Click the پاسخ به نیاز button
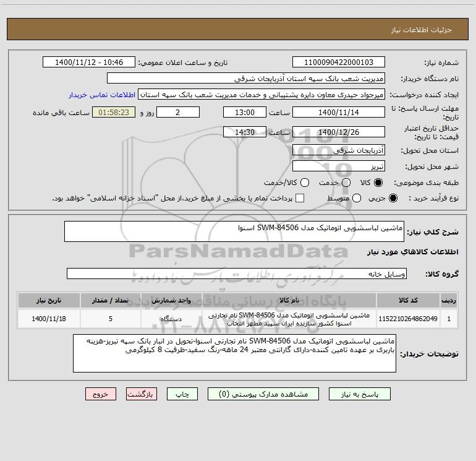Viewport: 476px width, 461px height. click(x=360, y=394)
